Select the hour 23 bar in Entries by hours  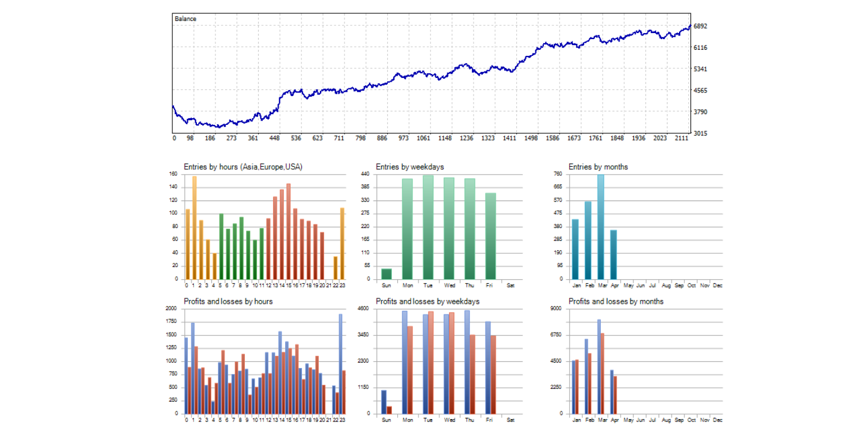(342, 244)
